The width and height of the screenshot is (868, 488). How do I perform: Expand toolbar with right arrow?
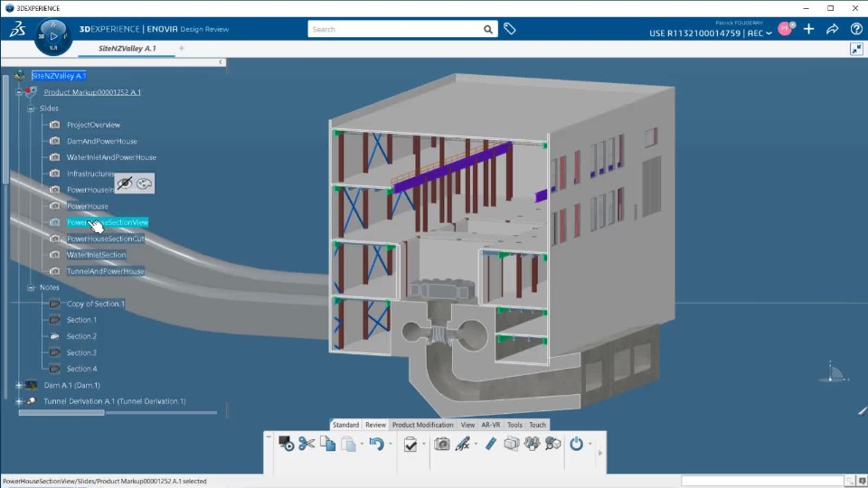(x=600, y=453)
